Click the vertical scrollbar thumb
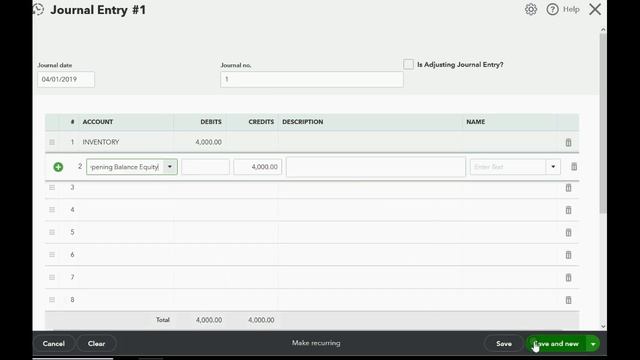The image size is (640, 360). 603,123
